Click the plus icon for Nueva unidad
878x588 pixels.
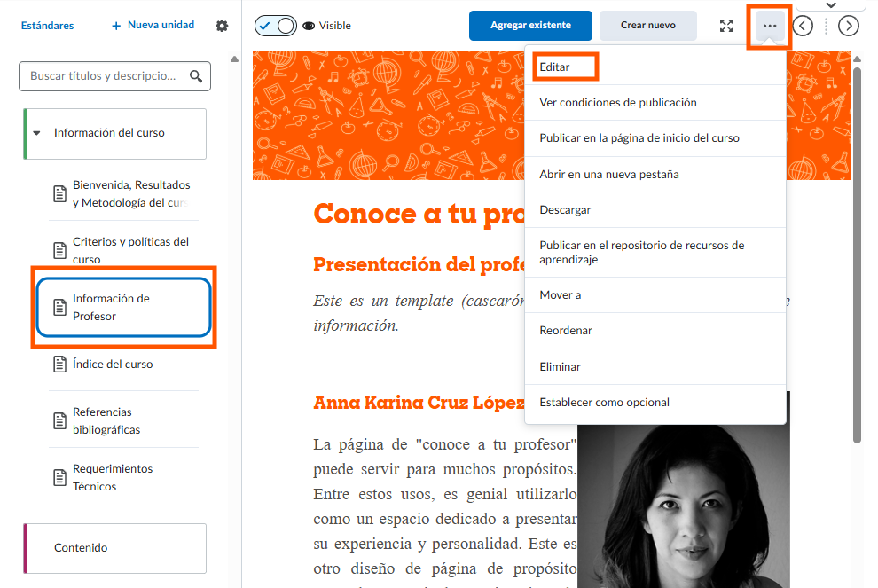pos(116,26)
